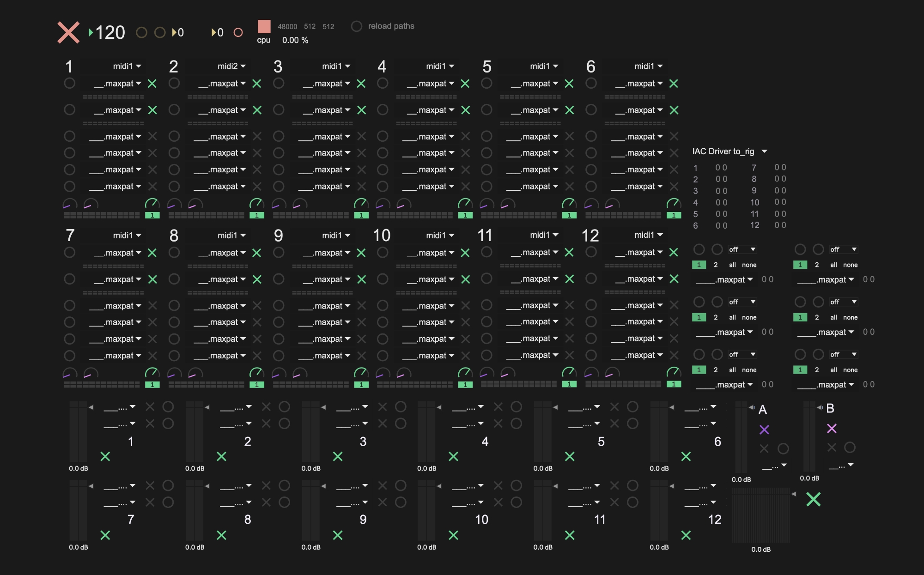Click the green X on mixer strip 1
The width and height of the screenshot is (924, 575).
point(105,456)
